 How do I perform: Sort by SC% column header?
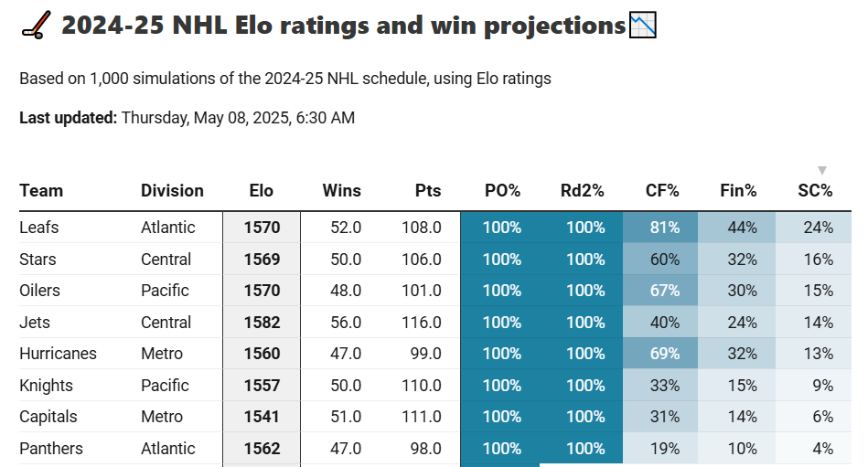pyautogui.click(x=815, y=191)
